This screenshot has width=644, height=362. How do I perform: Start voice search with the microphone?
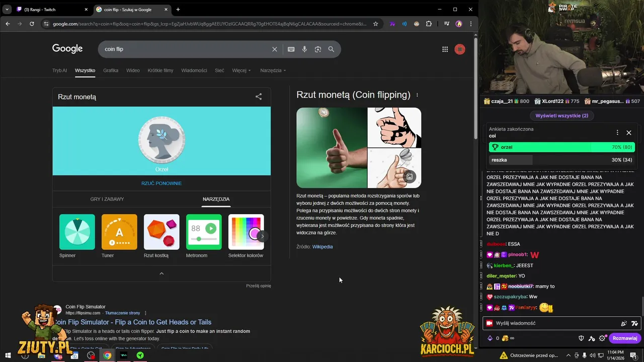[x=304, y=49]
